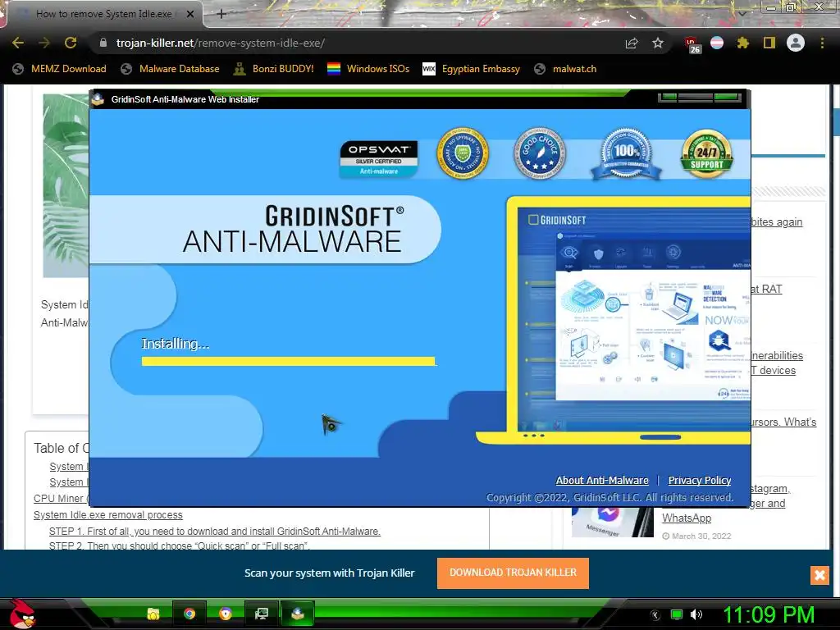This screenshot has height=630, width=840.
Task: Open the Extensions puzzle piece menu
Action: pyautogui.click(x=743, y=43)
